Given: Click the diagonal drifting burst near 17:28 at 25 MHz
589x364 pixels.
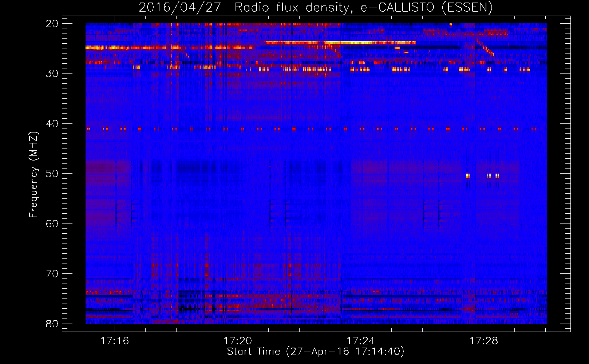Looking at the screenshot, I should tap(486, 47).
